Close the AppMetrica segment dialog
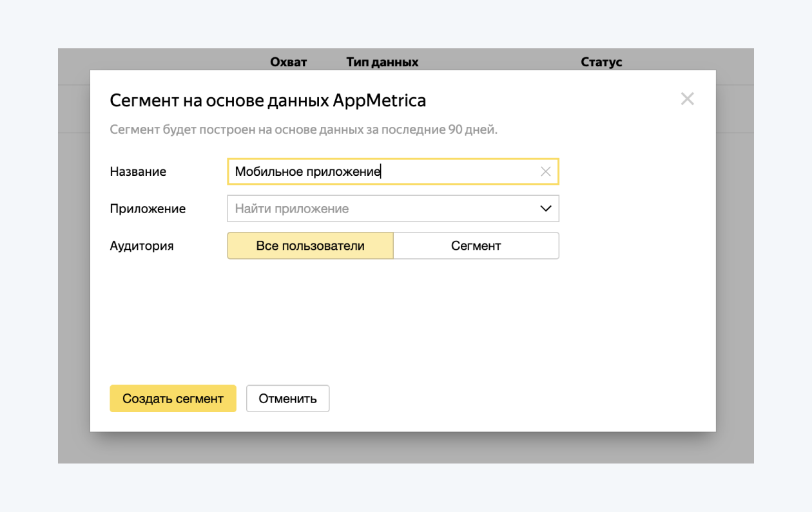This screenshot has width=812, height=512. coord(688,99)
